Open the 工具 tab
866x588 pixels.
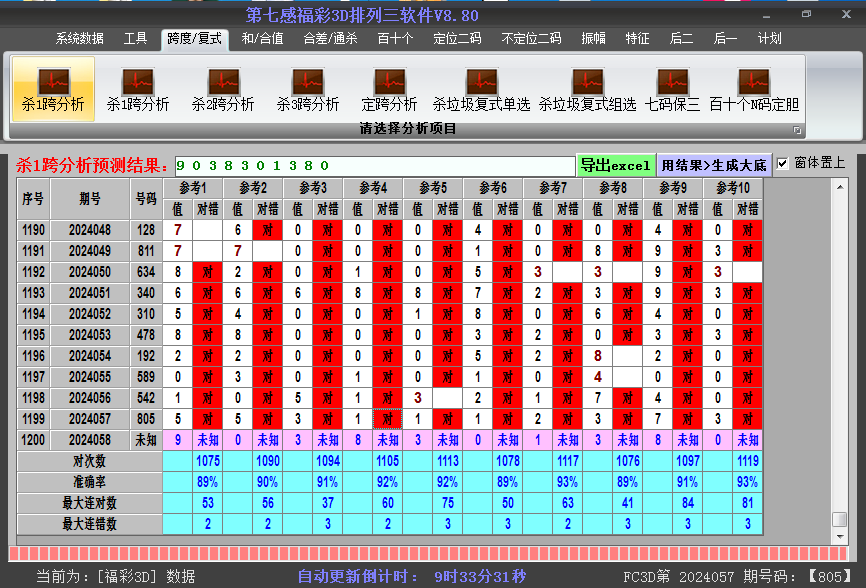pyautogui.click(x=135, y=39)
